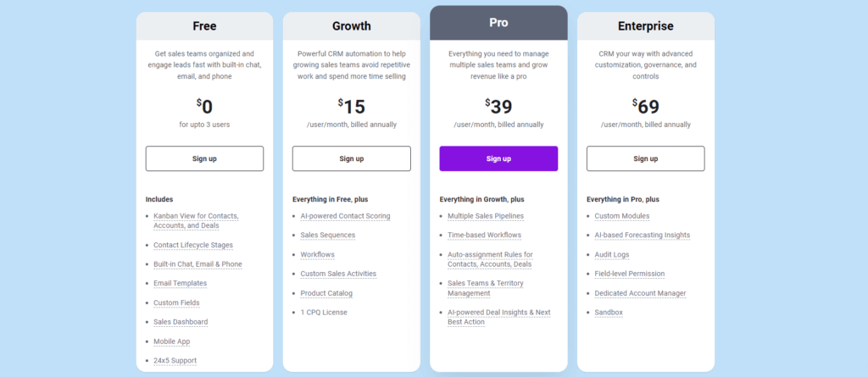Open the Product Catalog feature link
868x377 pixels.
[326, 293]
